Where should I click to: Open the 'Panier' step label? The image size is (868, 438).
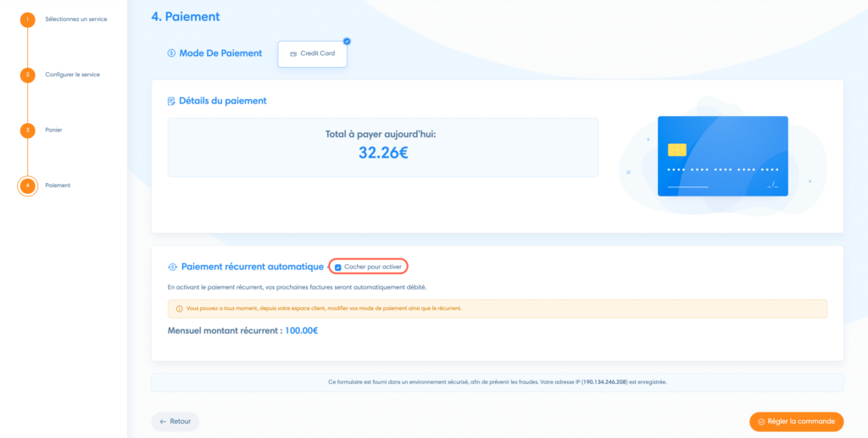click(x=53, y=130)
